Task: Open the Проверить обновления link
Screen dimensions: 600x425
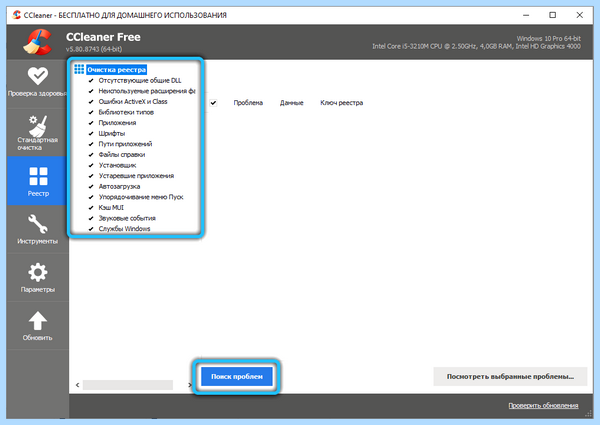Action: pyautogui.click(x=543, y=405)
